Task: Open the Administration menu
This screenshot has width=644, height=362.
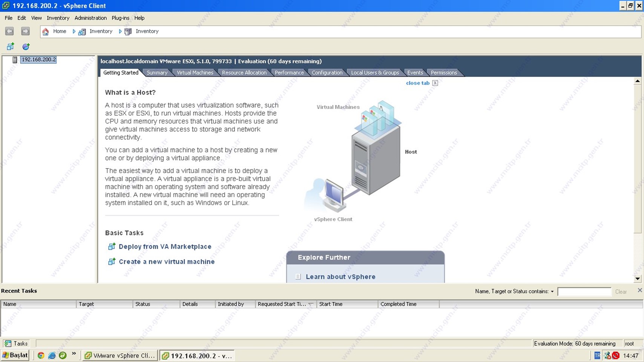Action: click(90, 18)
